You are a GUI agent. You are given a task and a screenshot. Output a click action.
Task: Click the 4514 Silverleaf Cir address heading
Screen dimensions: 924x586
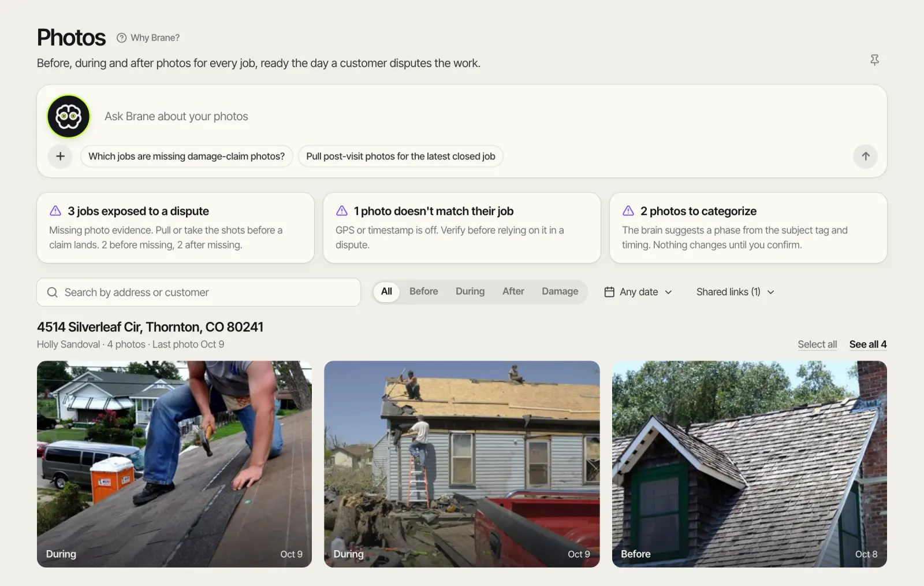(x=150, y=327)
